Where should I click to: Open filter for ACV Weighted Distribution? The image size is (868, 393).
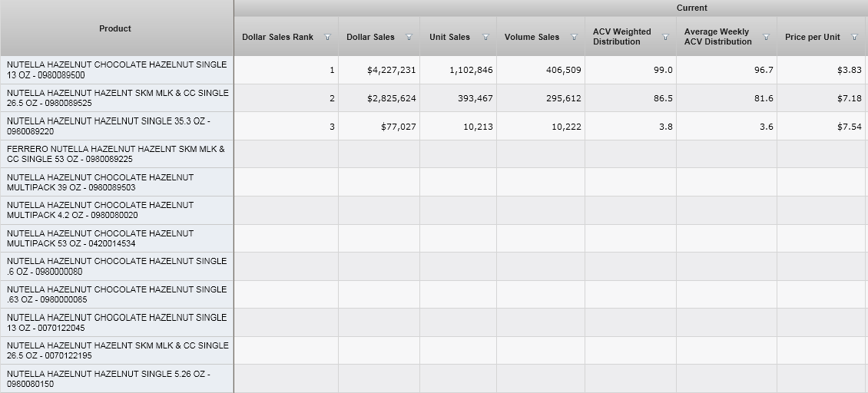pos(665,37)
